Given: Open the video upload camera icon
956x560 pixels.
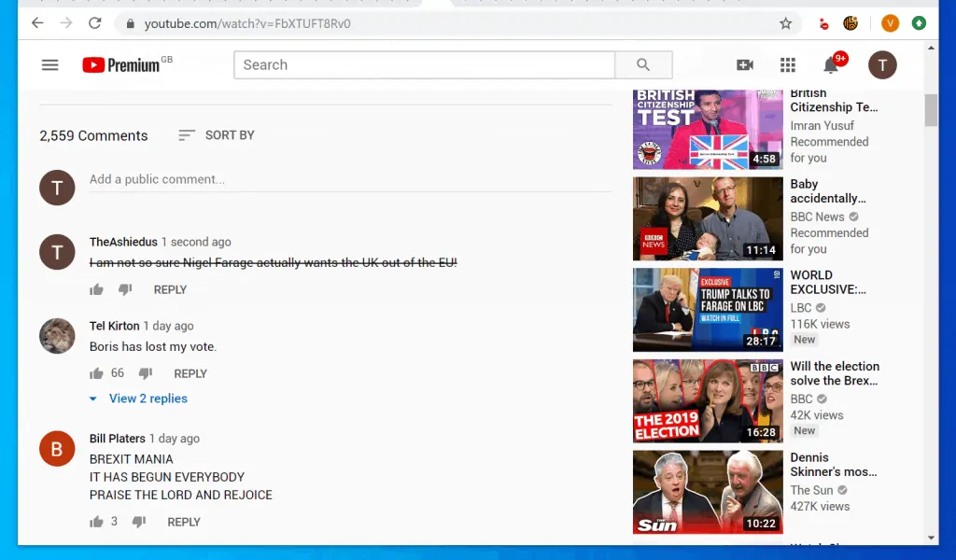Looking at the screenshot, I should [x=742, y=64].
